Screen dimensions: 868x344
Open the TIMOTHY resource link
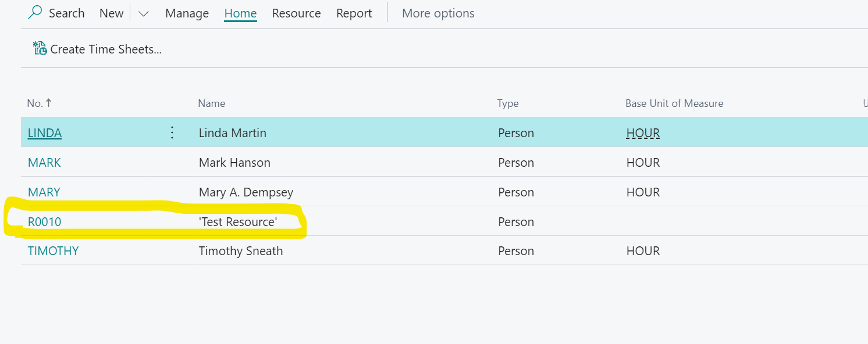click(54, 251)
